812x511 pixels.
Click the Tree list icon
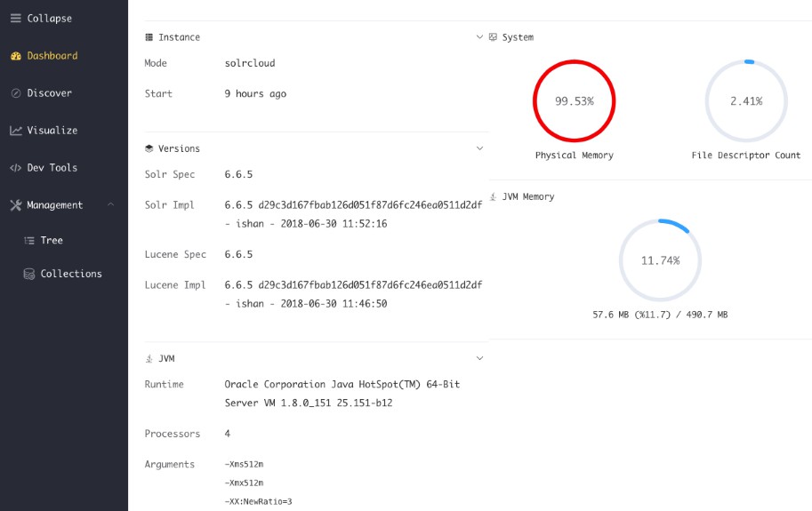[29, 241]
